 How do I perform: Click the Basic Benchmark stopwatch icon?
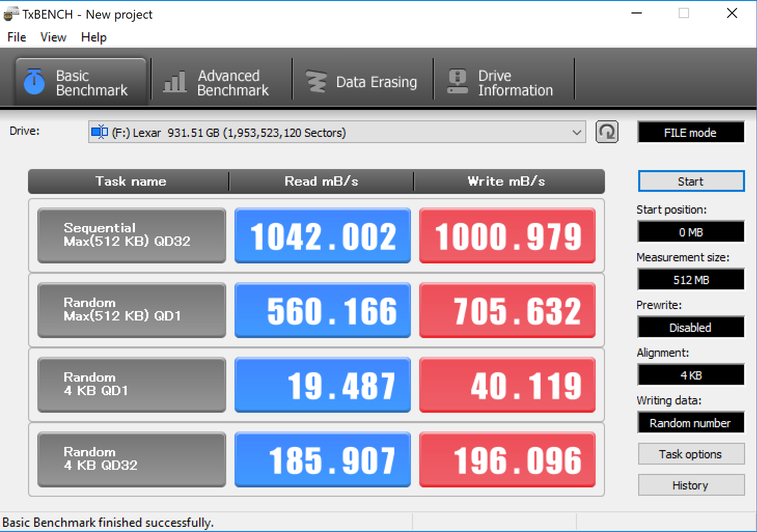(34, 82)
